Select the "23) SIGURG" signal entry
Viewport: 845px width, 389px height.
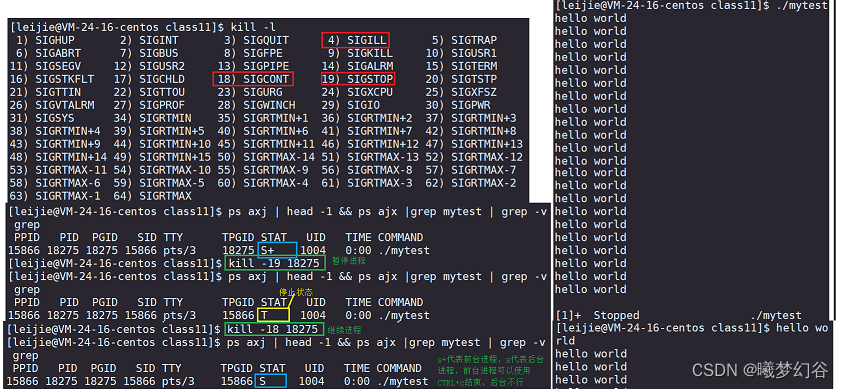(250, 92)
